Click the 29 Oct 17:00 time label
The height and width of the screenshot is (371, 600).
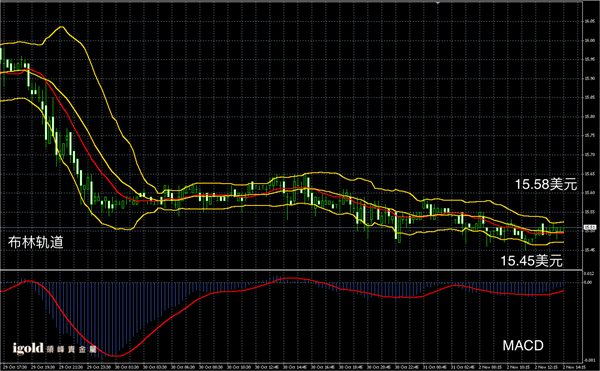coord(15,367)
